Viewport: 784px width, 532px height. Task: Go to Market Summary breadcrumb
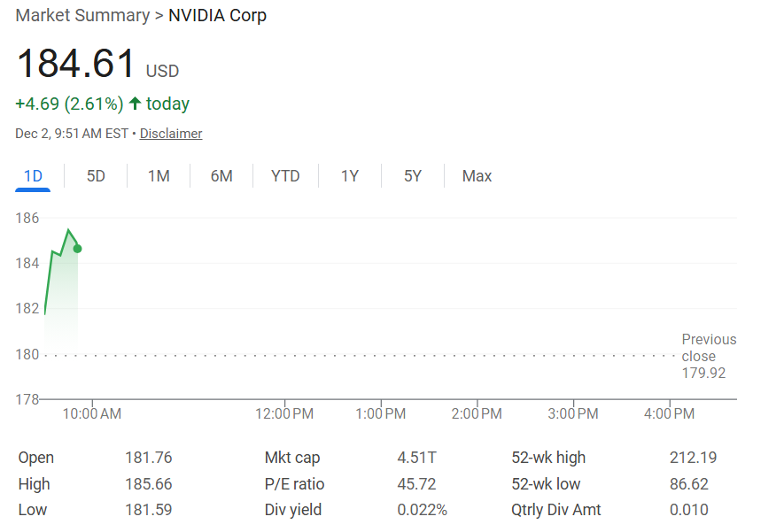(82, 15)
